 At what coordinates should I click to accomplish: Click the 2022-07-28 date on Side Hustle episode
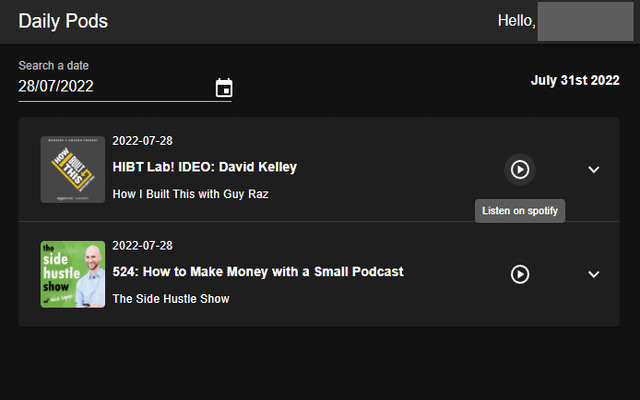(142, 246)
